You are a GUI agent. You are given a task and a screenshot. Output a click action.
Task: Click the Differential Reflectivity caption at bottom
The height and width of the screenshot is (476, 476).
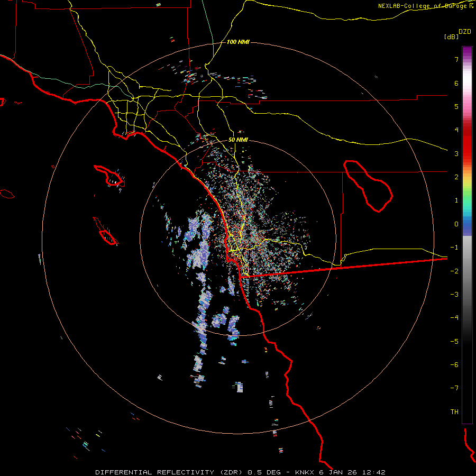[x=240, y=472]
